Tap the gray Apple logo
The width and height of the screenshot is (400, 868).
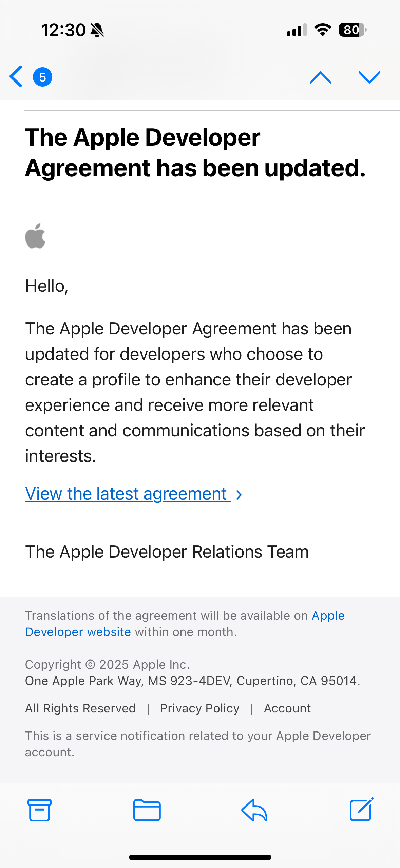click(35, 236)
